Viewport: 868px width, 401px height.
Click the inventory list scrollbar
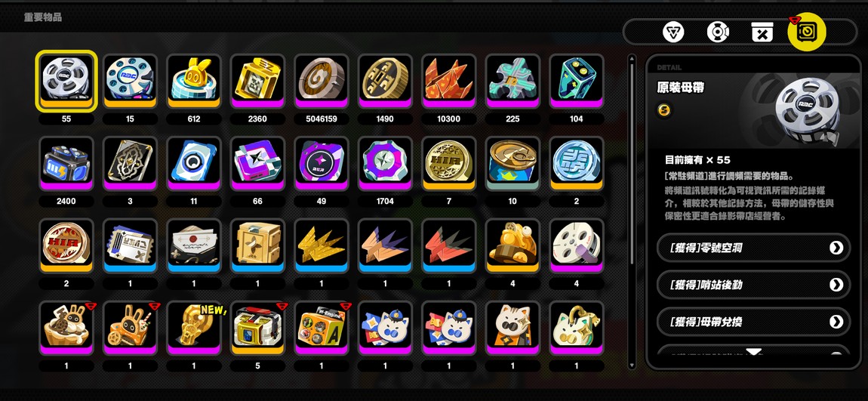point(633,211)
